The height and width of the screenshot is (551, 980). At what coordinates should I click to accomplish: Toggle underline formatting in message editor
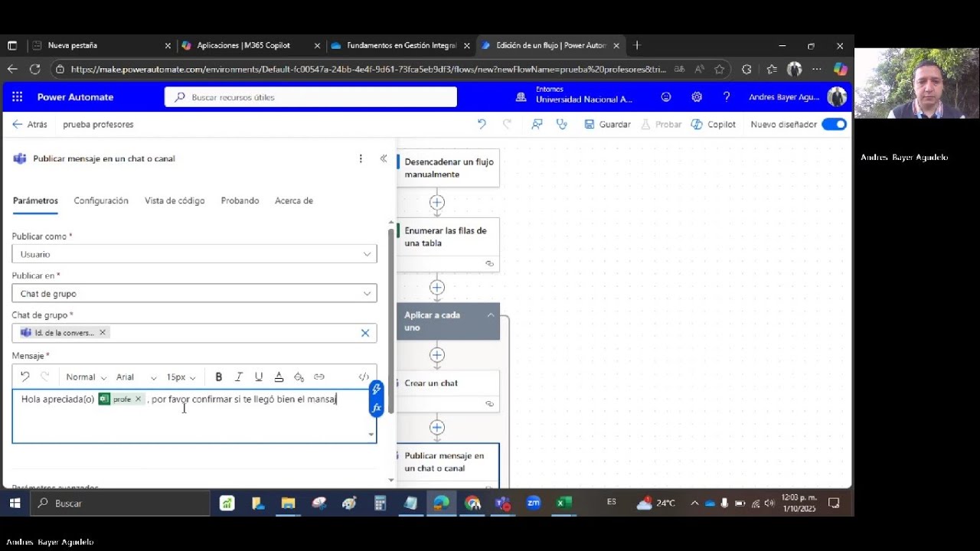(x=259, y=377)
